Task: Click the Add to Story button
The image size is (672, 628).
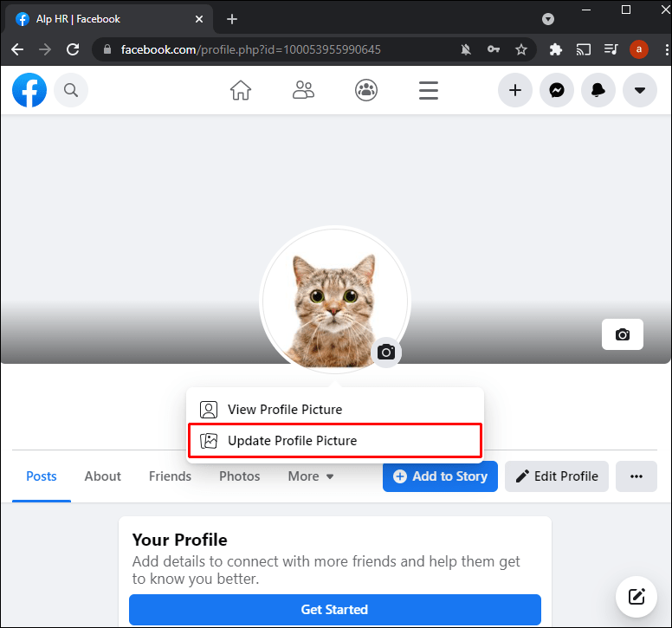Action: [440, 476]
